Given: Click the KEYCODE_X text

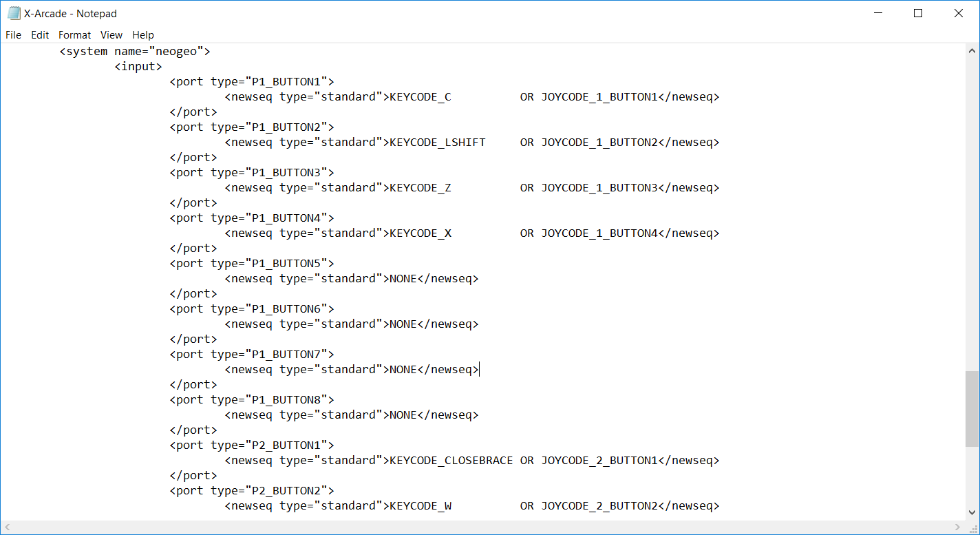Looking at the screenshot, I should click(x=420, y=233).
